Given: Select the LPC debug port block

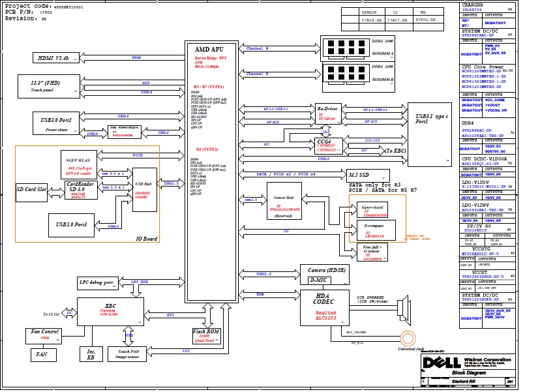Looking at the screenshot, I should (x=98, y=283).
